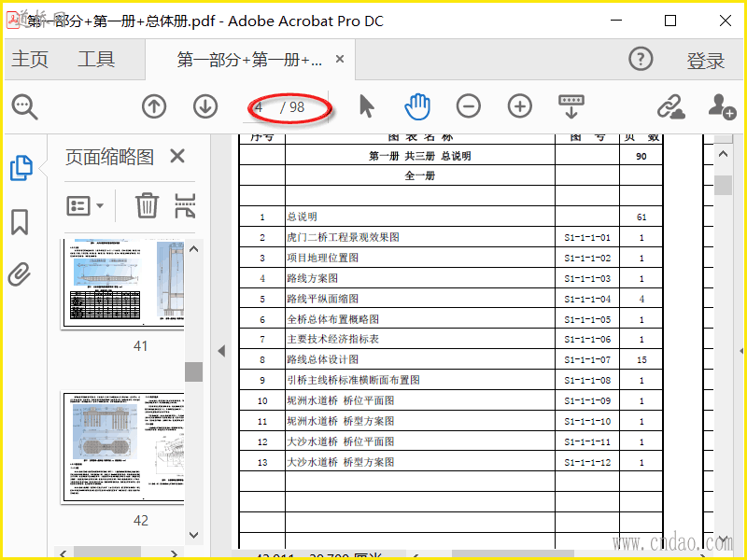Click the document vertical scrollbar thumb
The image size is (747, 560).
click(723, 185)
